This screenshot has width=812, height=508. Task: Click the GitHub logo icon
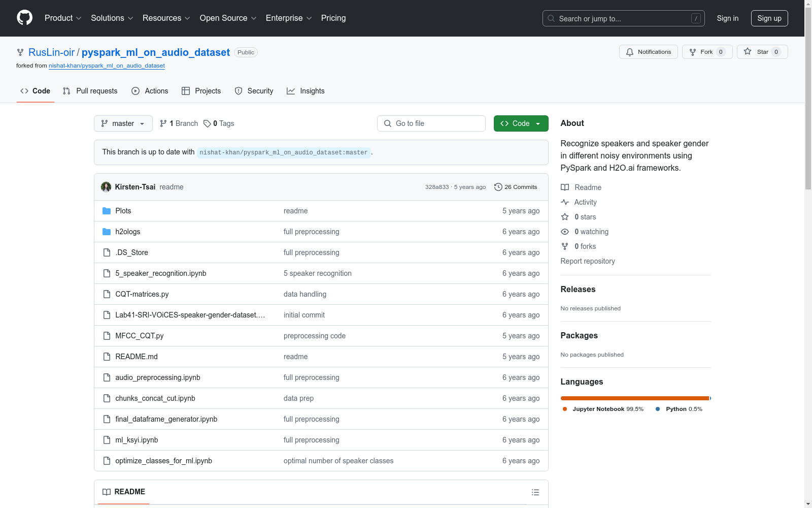pos(24,18)
